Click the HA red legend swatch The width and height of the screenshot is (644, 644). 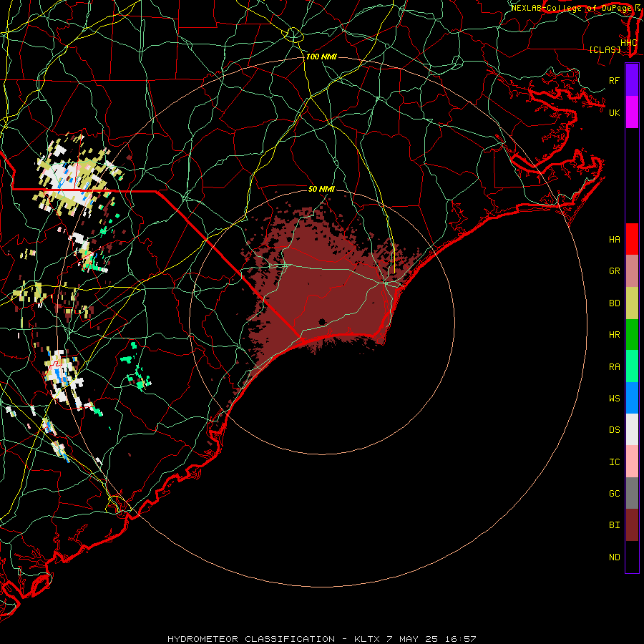click(x=632, y=239)
